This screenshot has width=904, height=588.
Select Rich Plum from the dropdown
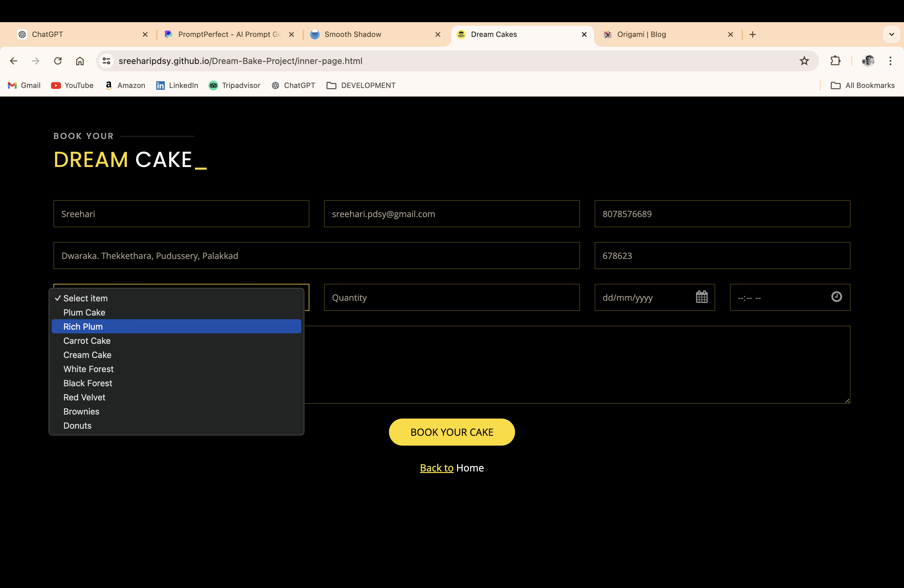click(176, 327)
